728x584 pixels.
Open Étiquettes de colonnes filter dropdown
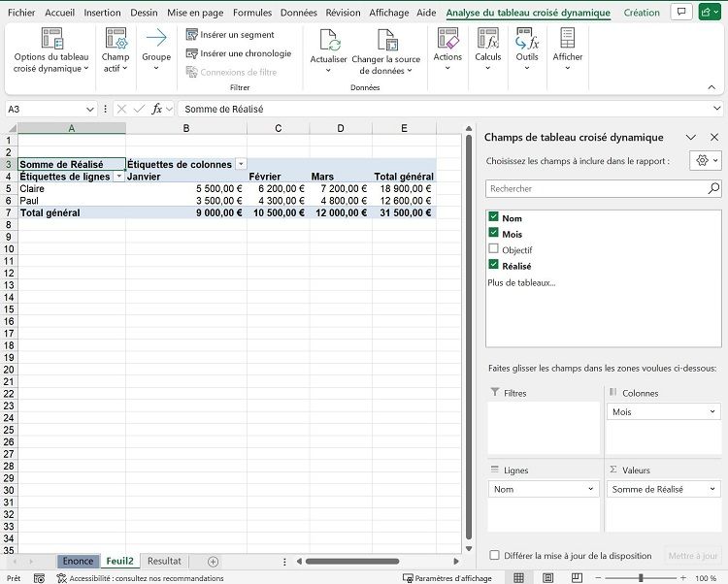(x=241, y=165)
